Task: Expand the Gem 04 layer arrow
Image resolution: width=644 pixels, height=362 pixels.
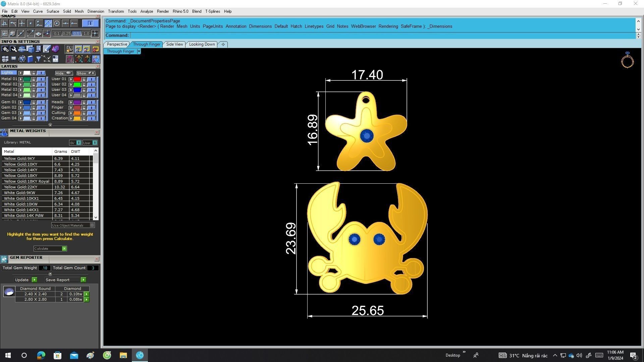Action: 20,118
